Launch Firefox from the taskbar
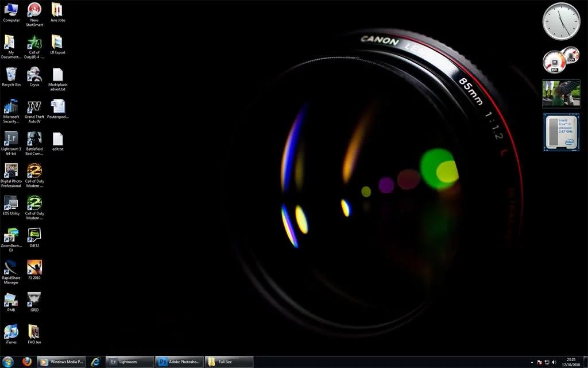588x368 pixels. coord(27,362)
